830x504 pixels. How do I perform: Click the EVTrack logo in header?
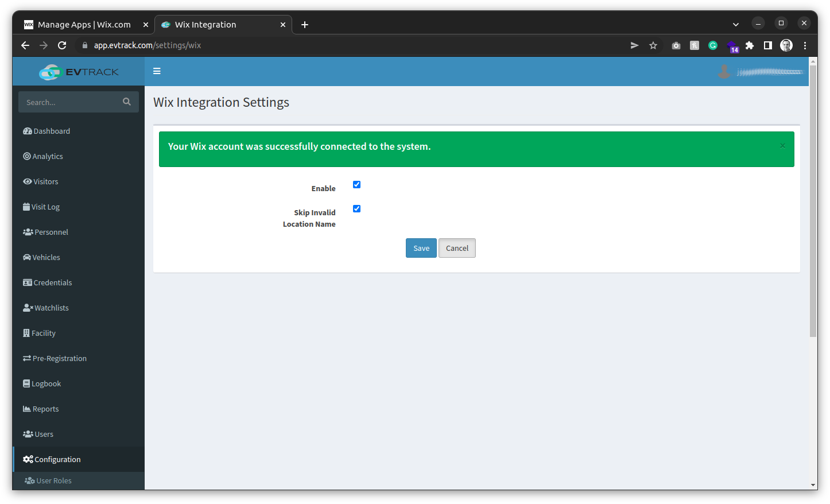point(79,72)
